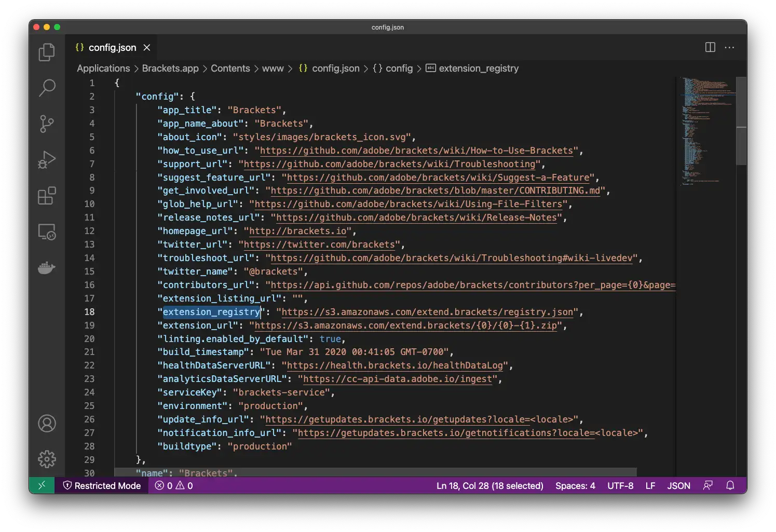Click the "brackets-service" value
776x532 pixels.
[281, 392]
